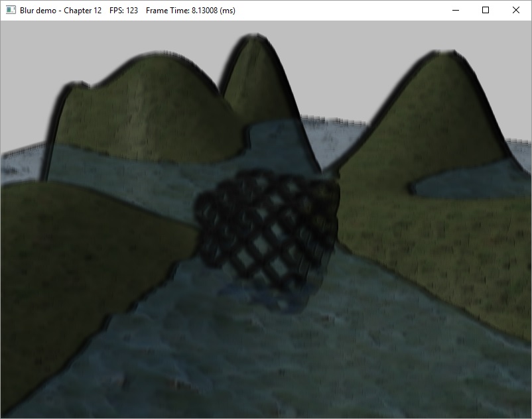The image size is (532, 419).
Task: Minimize the Blur demo window
Action: point(455,11)
